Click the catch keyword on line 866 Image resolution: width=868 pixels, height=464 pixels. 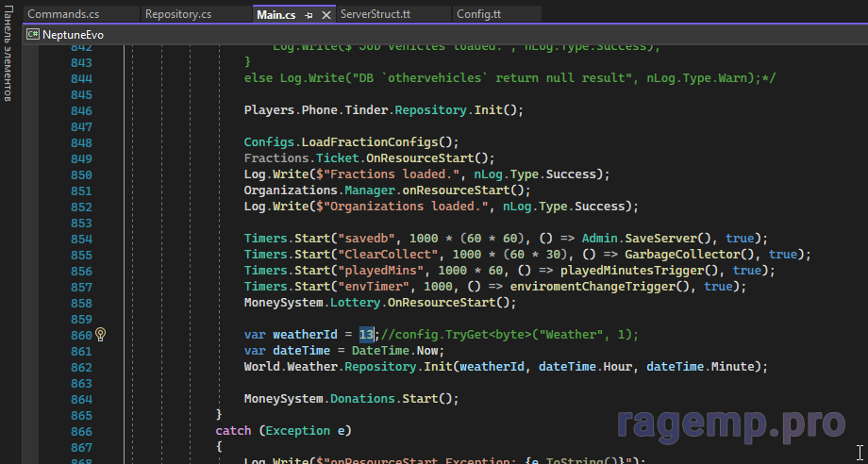point(233,431)
